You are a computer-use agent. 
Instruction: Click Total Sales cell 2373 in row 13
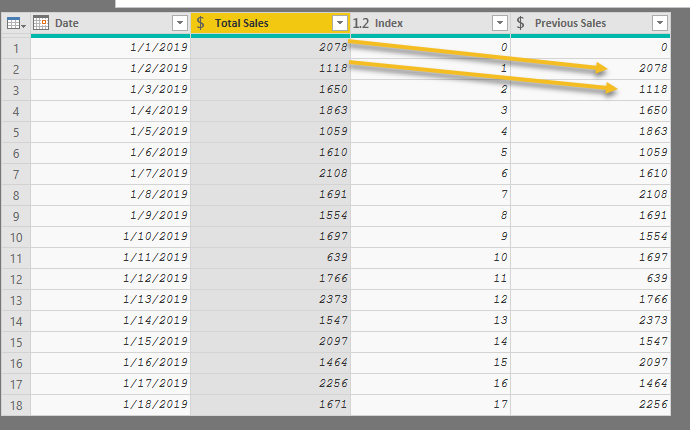point(271,300)
